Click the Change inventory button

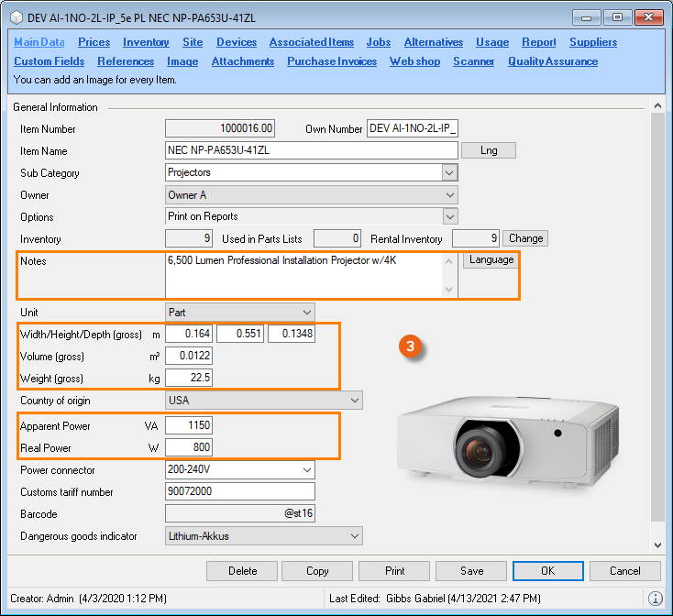(x=525, y=238)
